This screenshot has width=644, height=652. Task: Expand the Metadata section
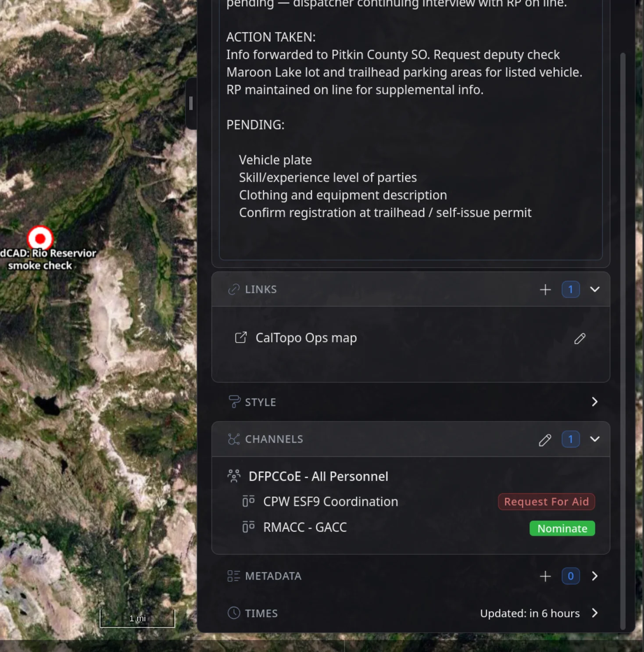pos(594,576)
